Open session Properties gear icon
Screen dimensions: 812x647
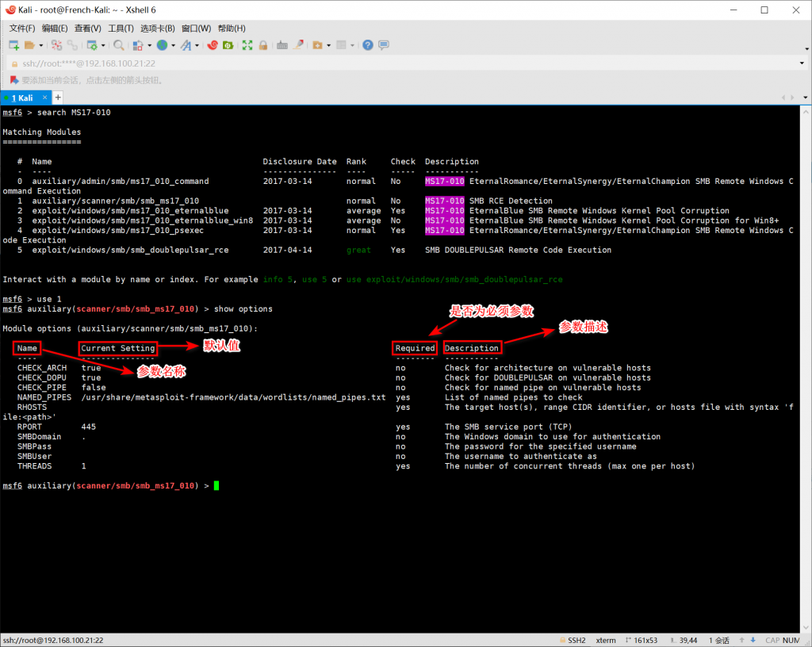coord(92,45)
